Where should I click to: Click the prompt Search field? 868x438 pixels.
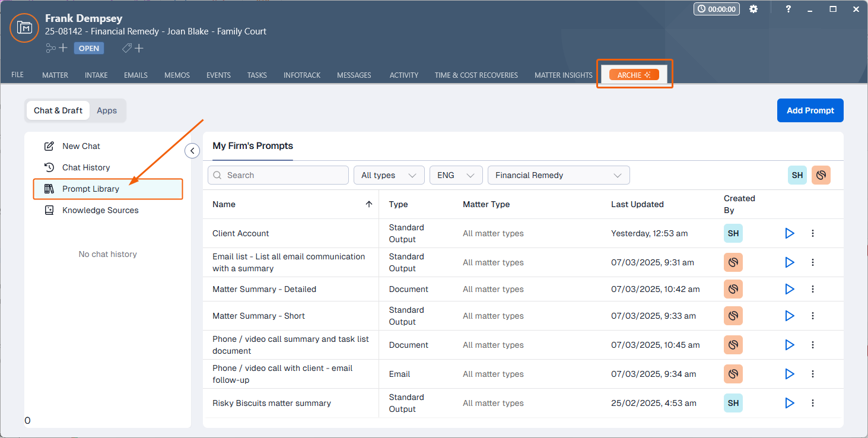click(278, 175)
